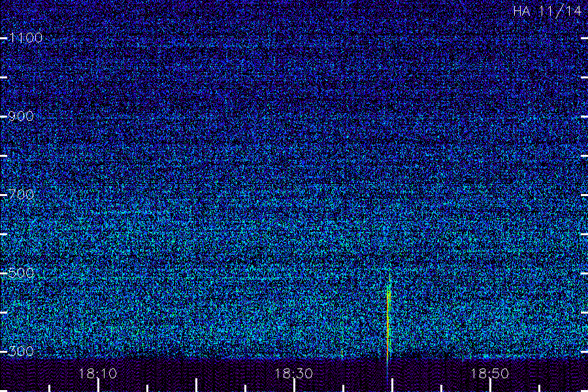Click the 18:50 time axis label

point(489,374)
